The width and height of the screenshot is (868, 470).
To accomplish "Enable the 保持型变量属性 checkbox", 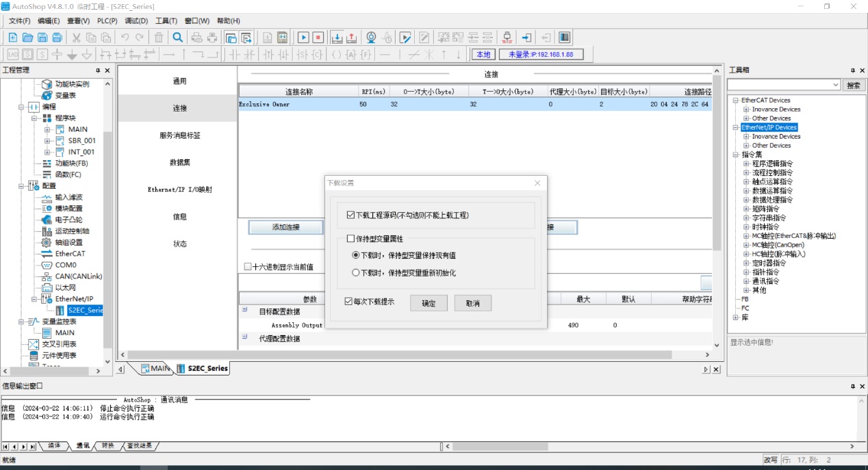I will (351, 239).
